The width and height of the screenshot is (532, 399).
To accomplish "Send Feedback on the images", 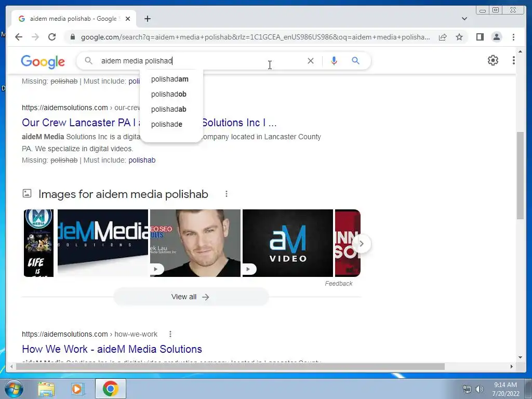I will (338, 283).
